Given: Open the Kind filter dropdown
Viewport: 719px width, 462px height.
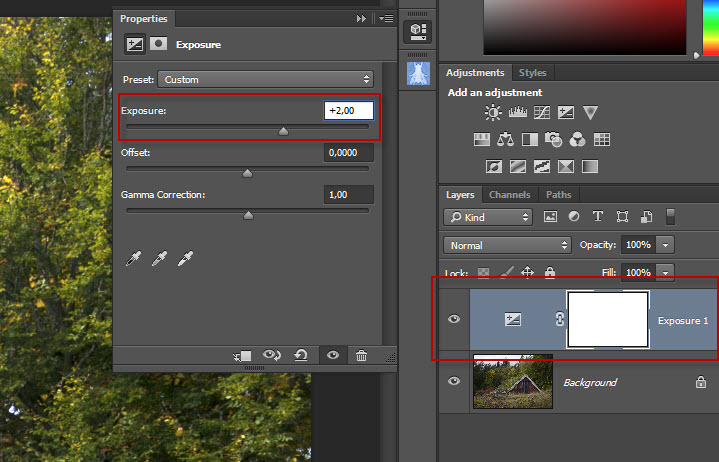Looking at the screenshot, I should point(488,217).
